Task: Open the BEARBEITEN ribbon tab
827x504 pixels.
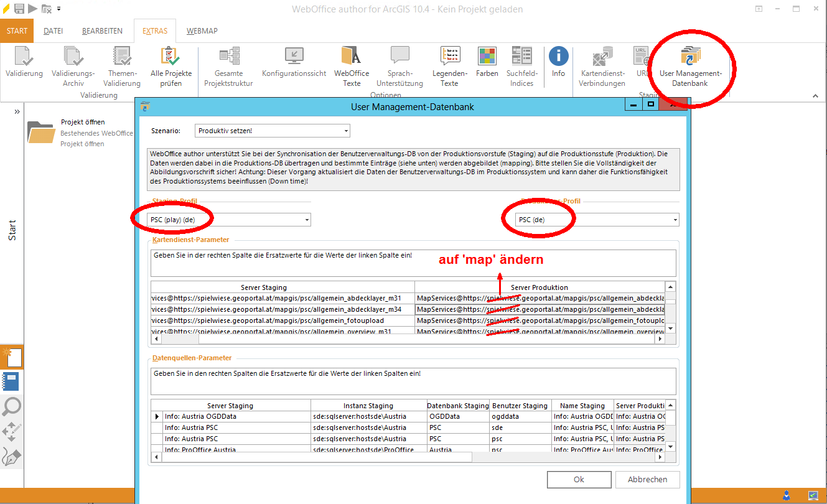Action: pos(102,30)
